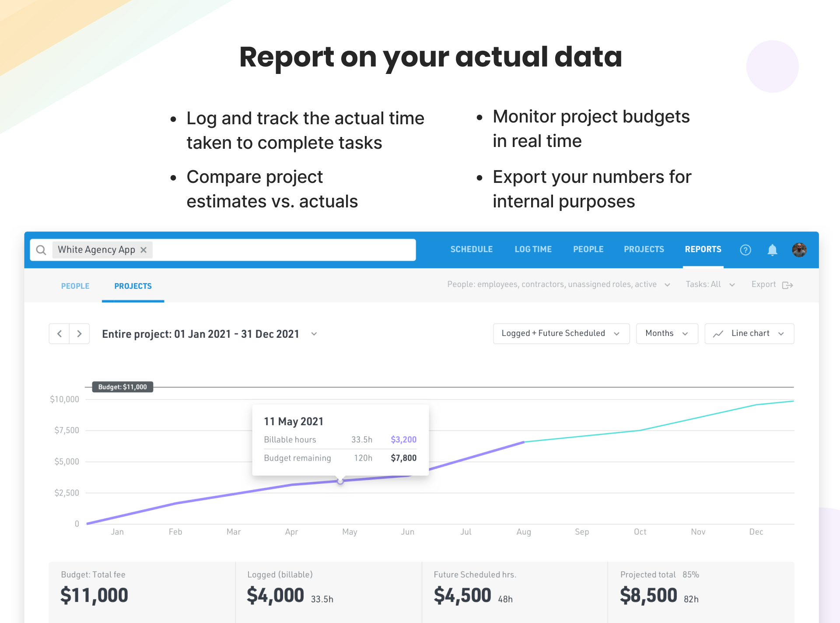Switch to the Schedule tab

point(471,249)
